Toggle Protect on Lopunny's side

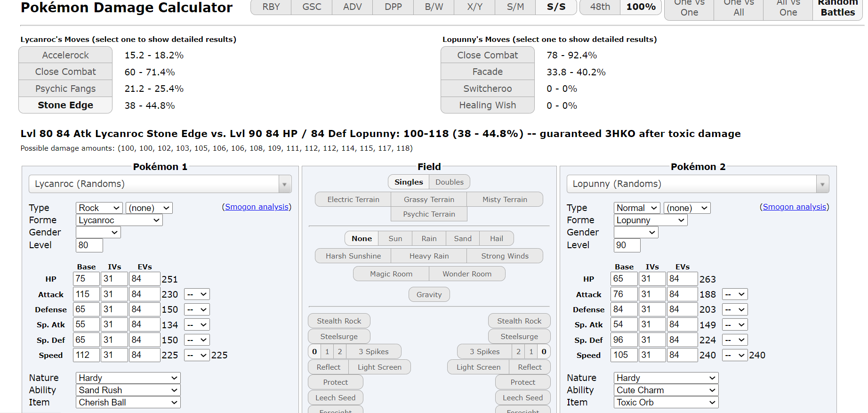click(x=522, y=382)
